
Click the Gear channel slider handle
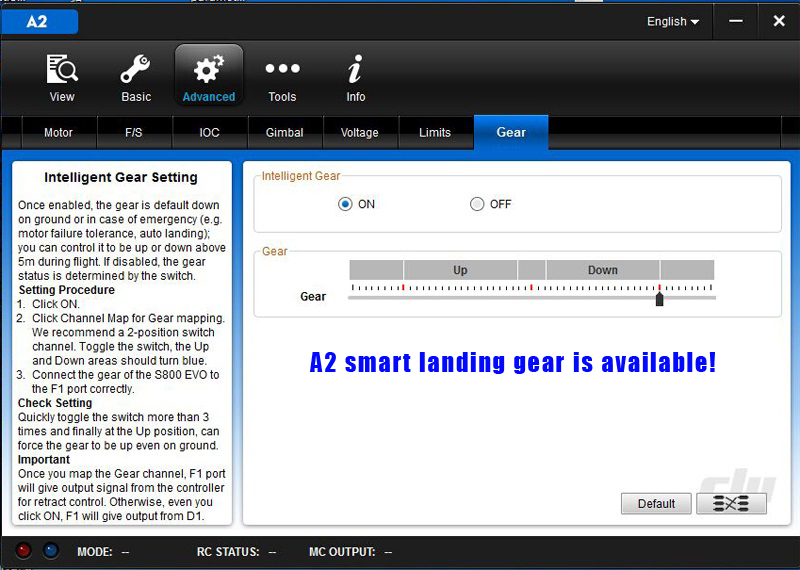[660, 299]
